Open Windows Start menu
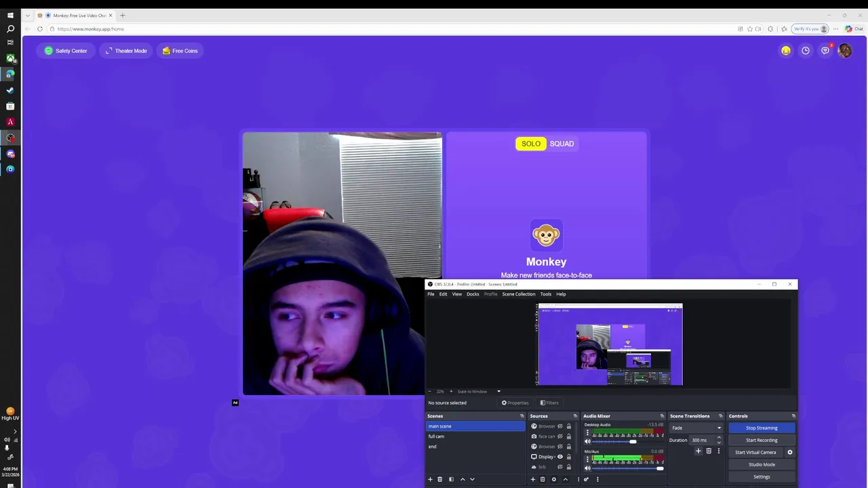Screen dimensions: 868x488 click(10, 15)
